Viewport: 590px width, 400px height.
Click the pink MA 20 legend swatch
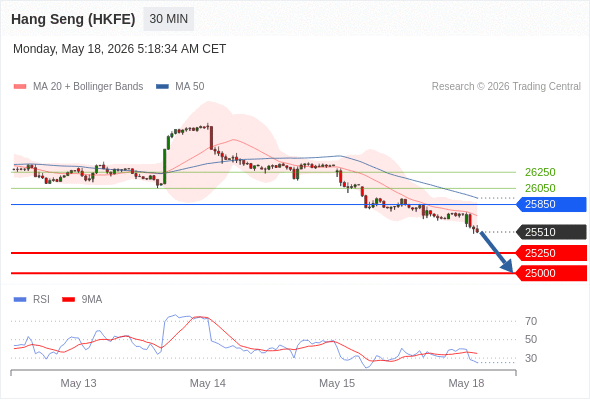pos(20,87)
